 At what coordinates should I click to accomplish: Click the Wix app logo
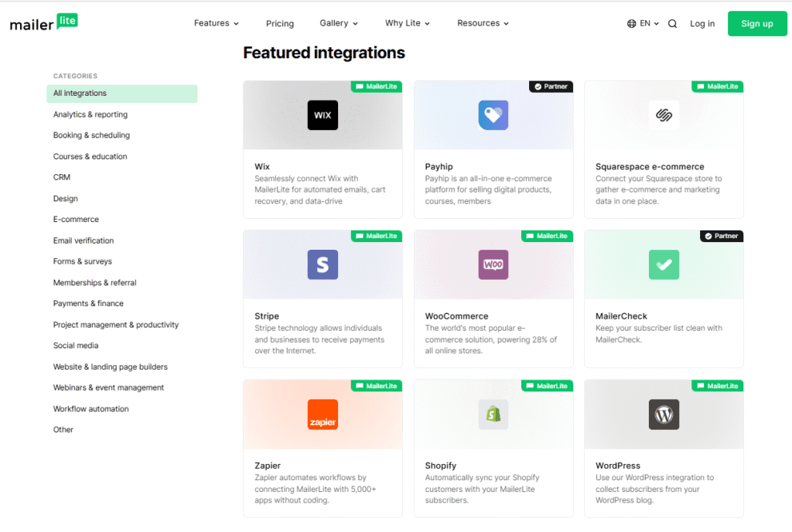pos(323,115)
